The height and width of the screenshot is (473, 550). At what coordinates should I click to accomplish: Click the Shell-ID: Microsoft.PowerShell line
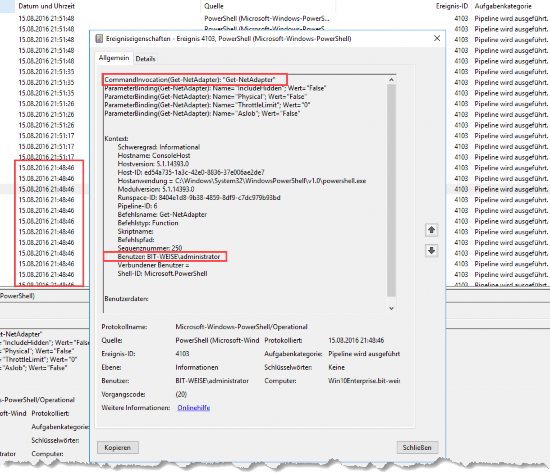[x=162, y=273]
